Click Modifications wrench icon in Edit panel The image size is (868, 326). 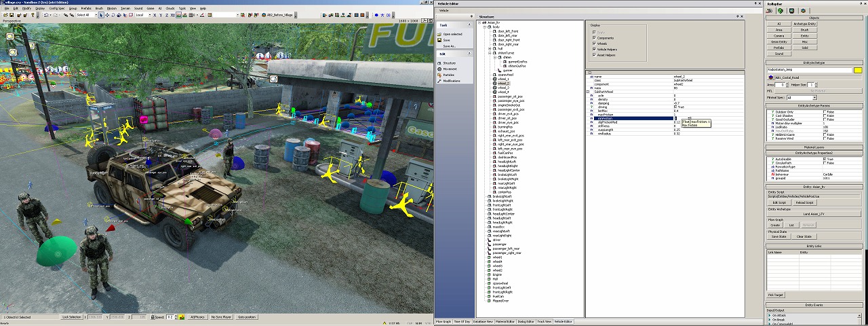pos(439,81)
